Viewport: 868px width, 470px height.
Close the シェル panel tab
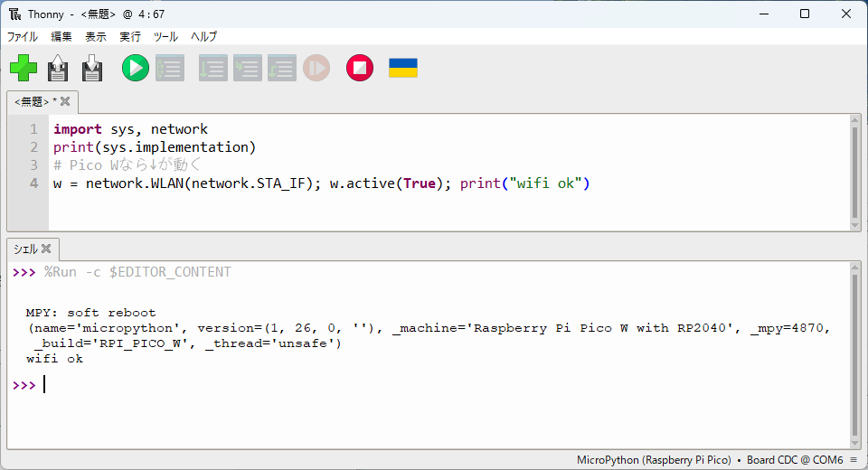click(46, 249)
